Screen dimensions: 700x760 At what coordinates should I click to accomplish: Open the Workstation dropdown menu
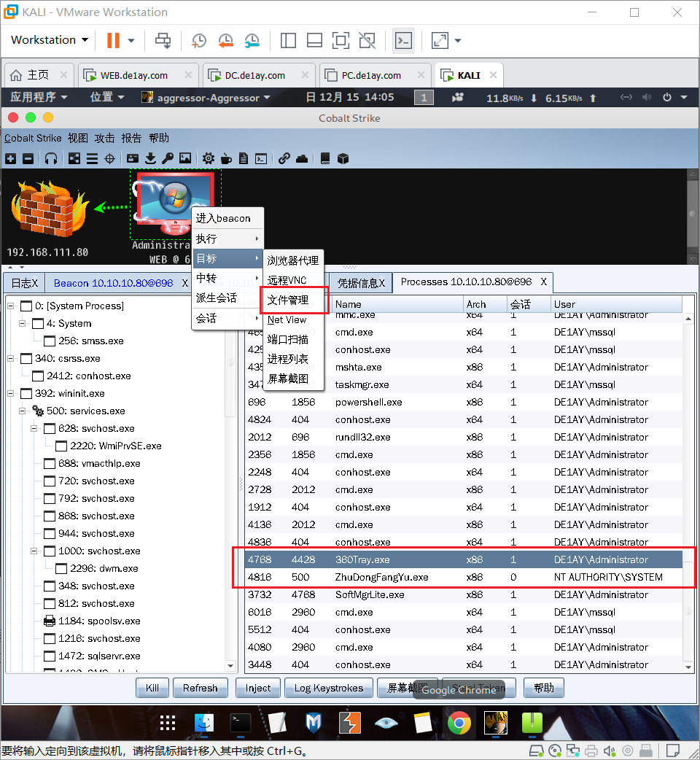point(50,39)
